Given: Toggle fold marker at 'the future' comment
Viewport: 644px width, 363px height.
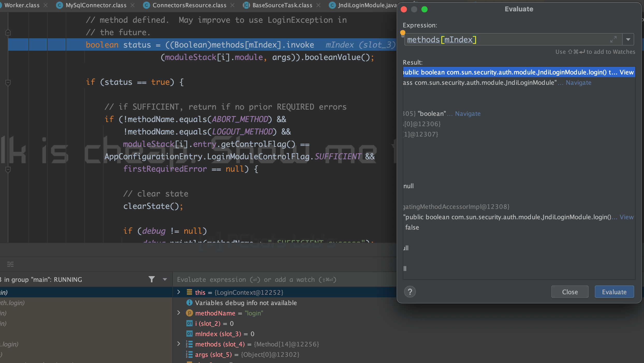Looking at the screenshot, I should pos(8,32).
